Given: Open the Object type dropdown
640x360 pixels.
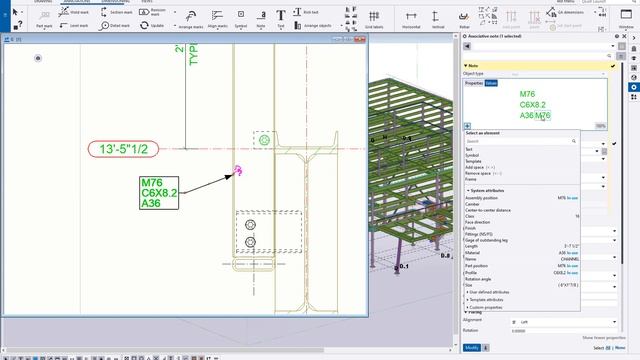Looking at the screenshot, I should pos(558,74).
